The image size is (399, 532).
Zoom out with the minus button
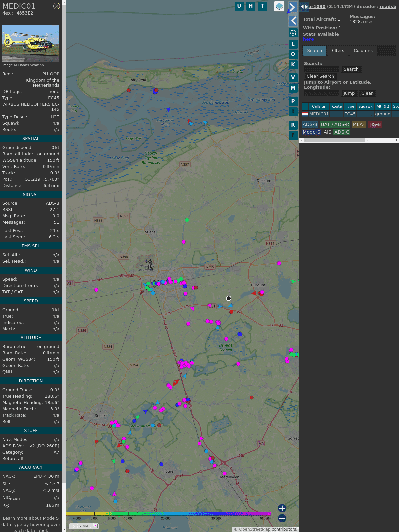(282, 518)
